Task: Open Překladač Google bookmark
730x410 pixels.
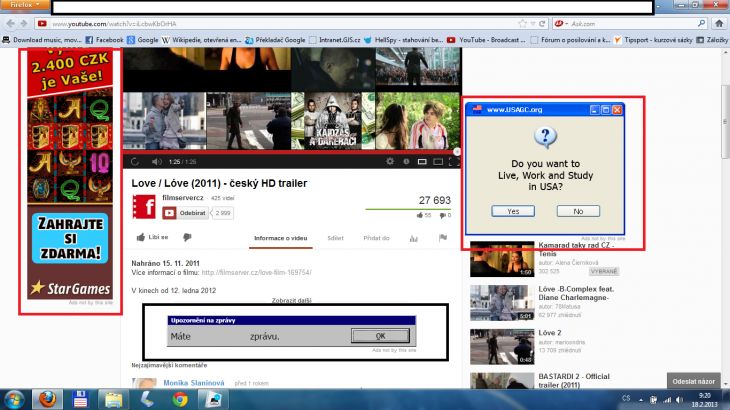Action: [275, 40]
